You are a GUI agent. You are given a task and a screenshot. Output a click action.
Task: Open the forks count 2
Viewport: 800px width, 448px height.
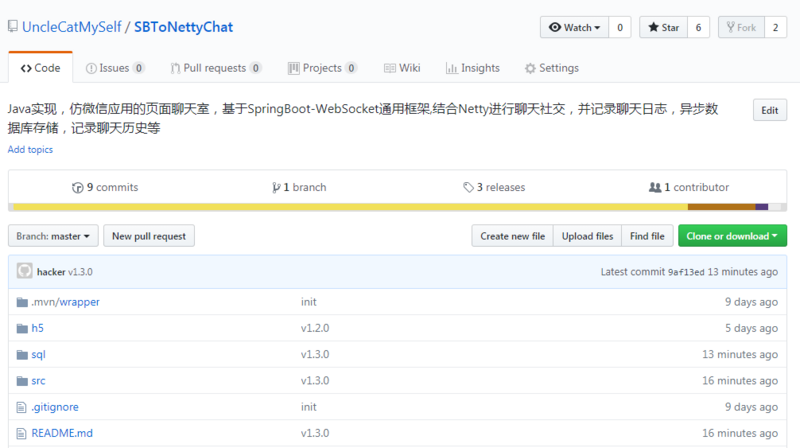tap(776, 27)
